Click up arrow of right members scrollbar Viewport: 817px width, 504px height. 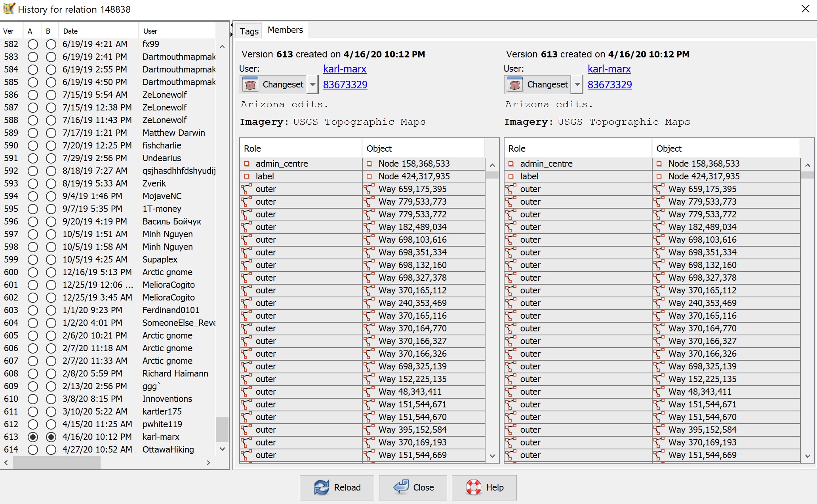point(807,165)
